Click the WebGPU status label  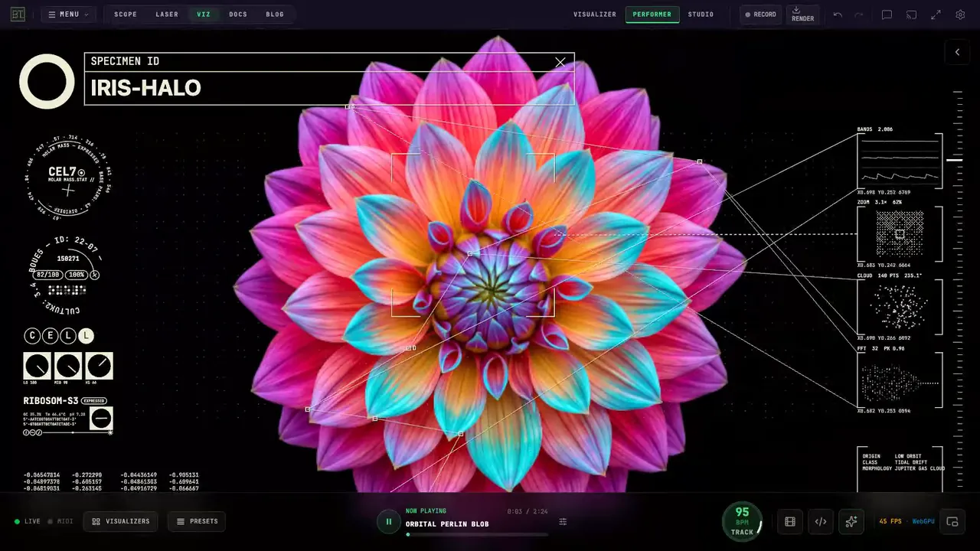point(923,522)
